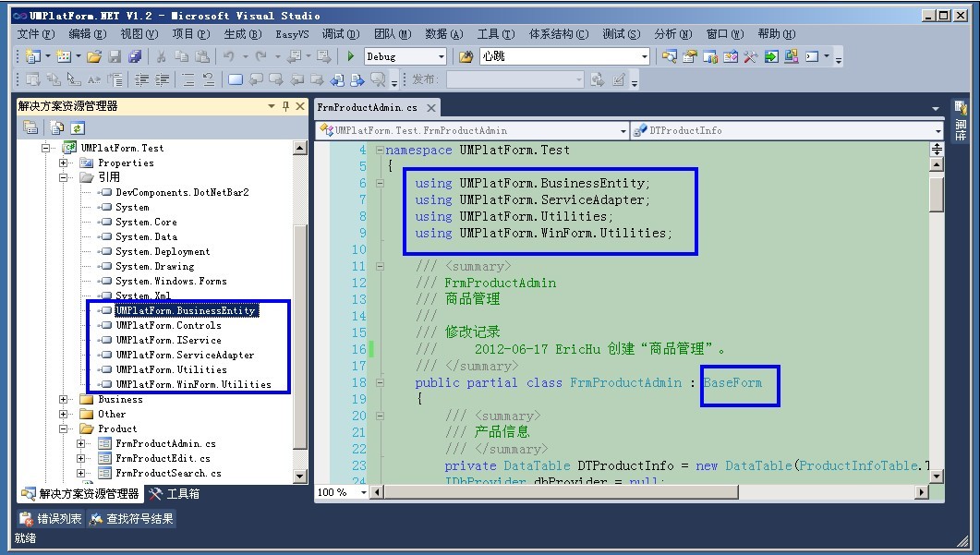Select FrmProductSearch.cs in the tree
Screen dimensions: 980x555
point(168,473)
